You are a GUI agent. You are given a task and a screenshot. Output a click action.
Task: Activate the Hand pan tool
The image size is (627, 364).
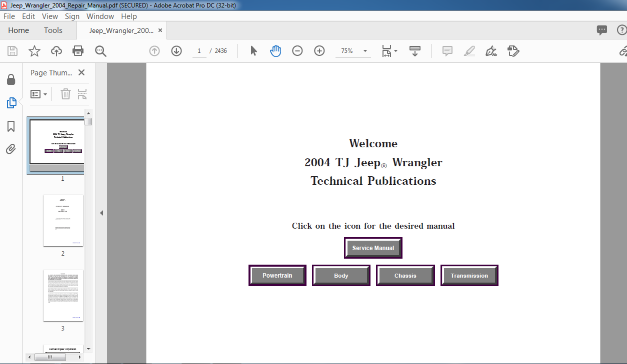(x=275, y=51)
